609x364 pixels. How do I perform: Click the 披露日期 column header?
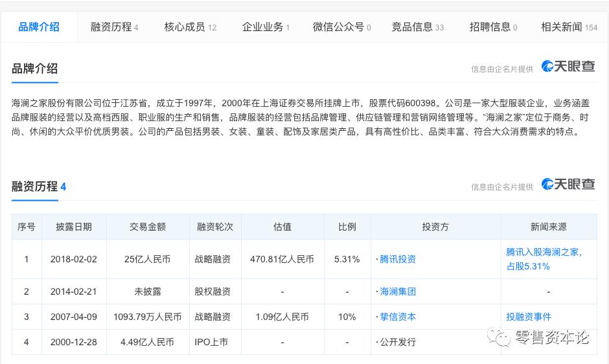74,227
